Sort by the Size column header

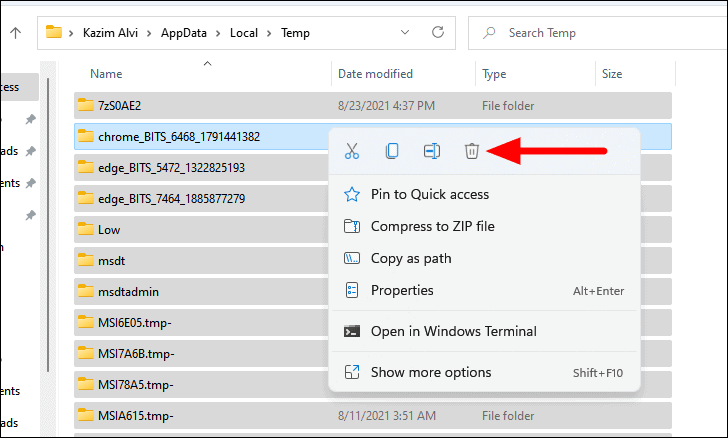tap(612, 74)
